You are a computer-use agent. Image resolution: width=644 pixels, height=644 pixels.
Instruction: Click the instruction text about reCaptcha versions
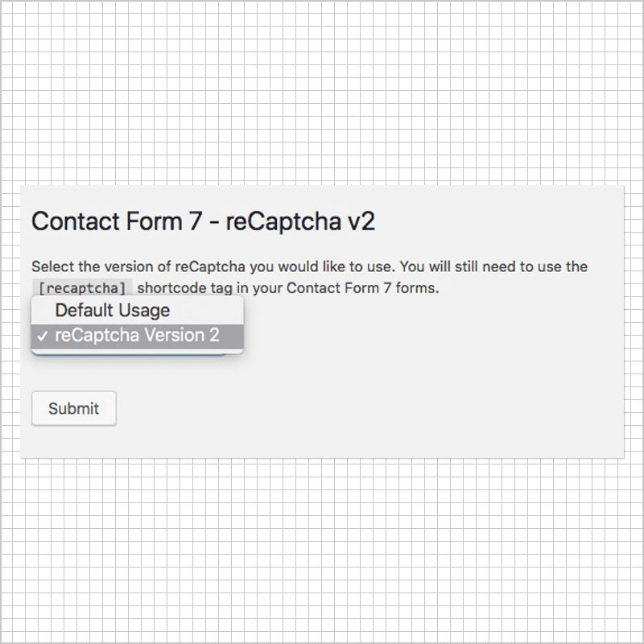click(x=308, y=266)
